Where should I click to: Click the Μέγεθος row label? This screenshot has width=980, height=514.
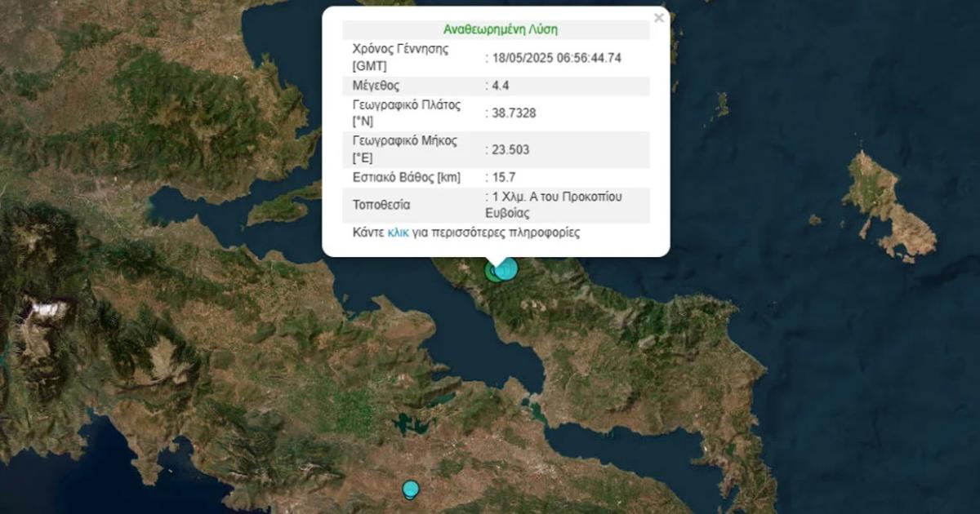click(x=376, y=86)
